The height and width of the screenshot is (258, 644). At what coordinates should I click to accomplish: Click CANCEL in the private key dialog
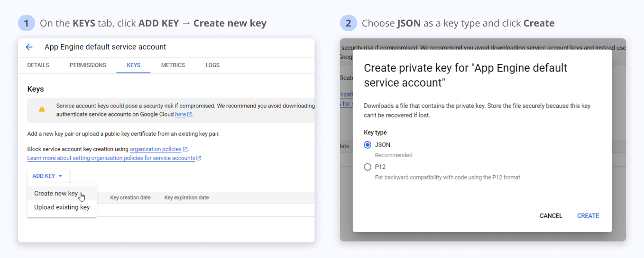point(551,216)
